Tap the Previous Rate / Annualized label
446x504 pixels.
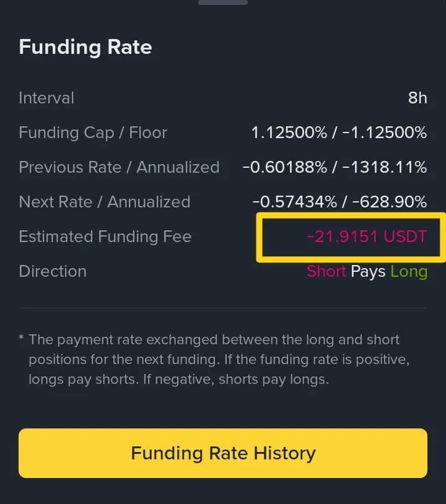(119, 167)
